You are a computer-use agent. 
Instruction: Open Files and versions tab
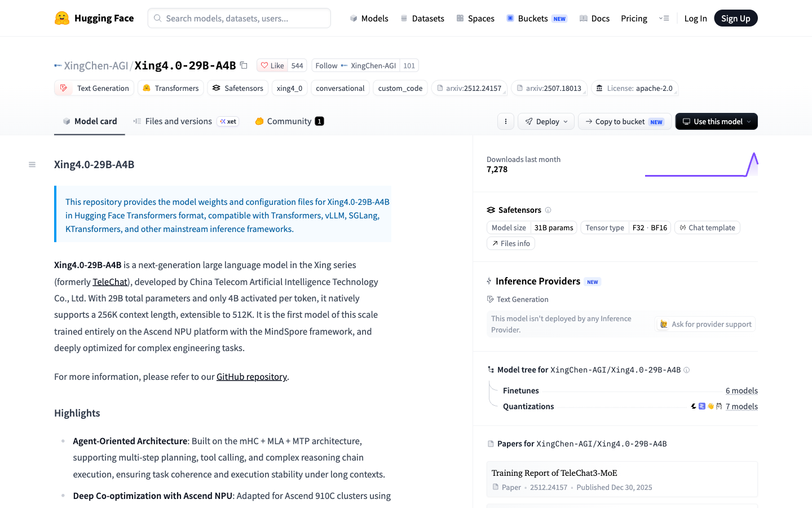(186, 121)
